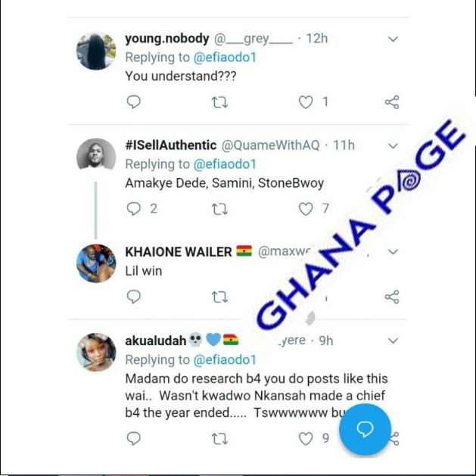Open @efiaodo1 link in young.nobody's reply

pos(225,58)
